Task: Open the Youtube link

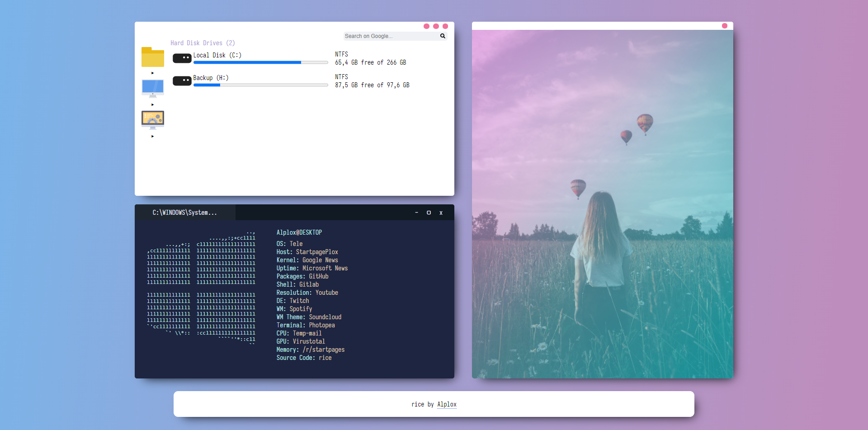Action: tap(327, 293)
